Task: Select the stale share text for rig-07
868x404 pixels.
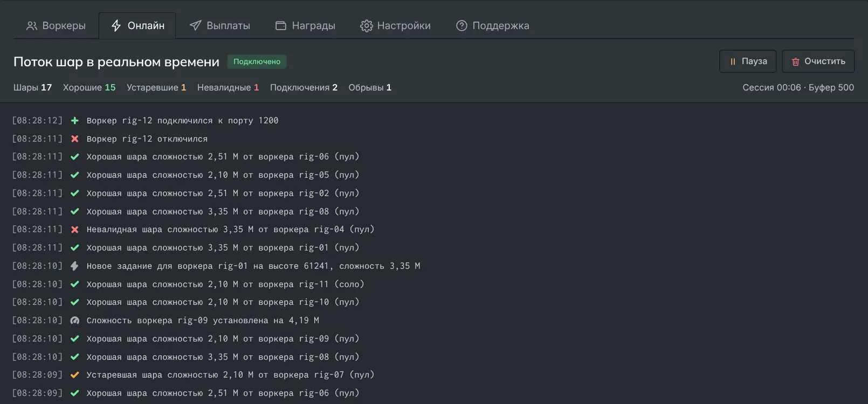Action: click(230, 375)
